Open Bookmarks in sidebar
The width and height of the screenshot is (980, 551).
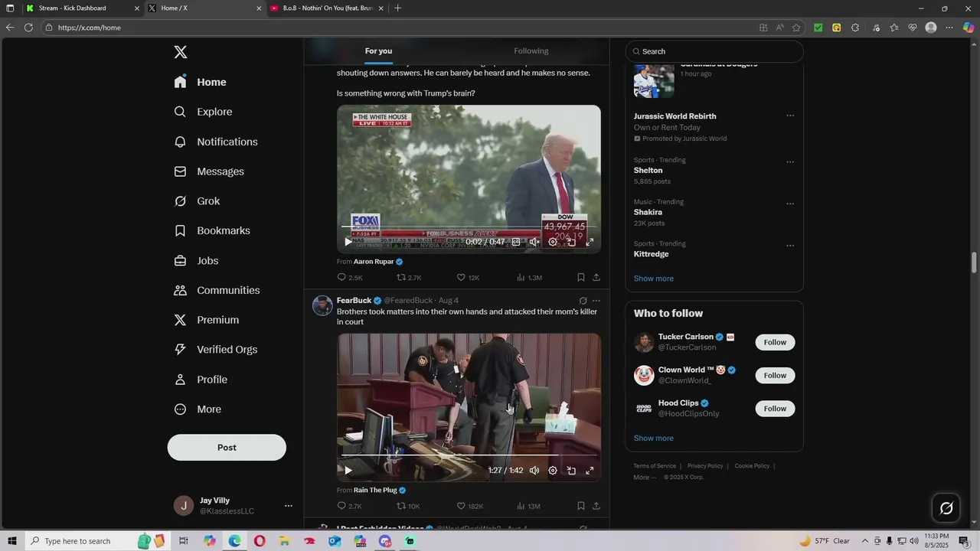(213, 230)
